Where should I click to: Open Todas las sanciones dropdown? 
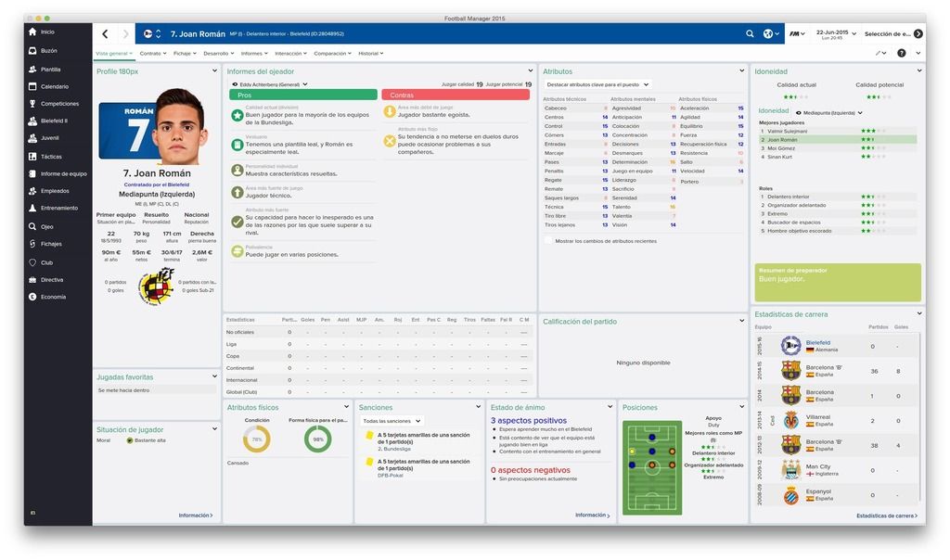tap(392, 421)
